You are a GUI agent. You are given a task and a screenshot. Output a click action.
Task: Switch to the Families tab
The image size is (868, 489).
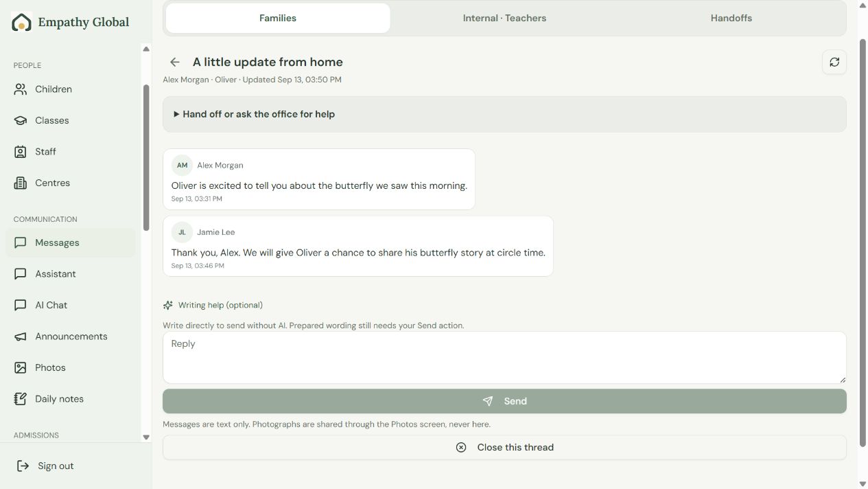[x=278, y=18]
